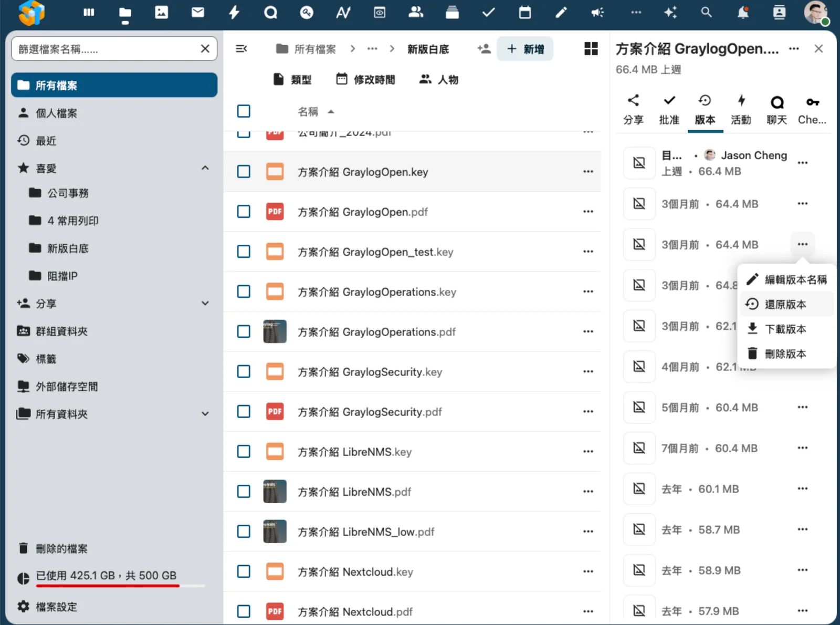The image size is (840, 625).
Task: Open the 人物 people filter dropdown
Action: tap(439, 79)
